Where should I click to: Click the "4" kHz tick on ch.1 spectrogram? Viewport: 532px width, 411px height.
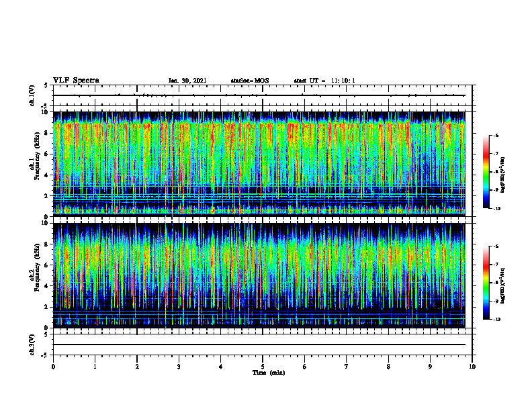click(x=47, y=175)
